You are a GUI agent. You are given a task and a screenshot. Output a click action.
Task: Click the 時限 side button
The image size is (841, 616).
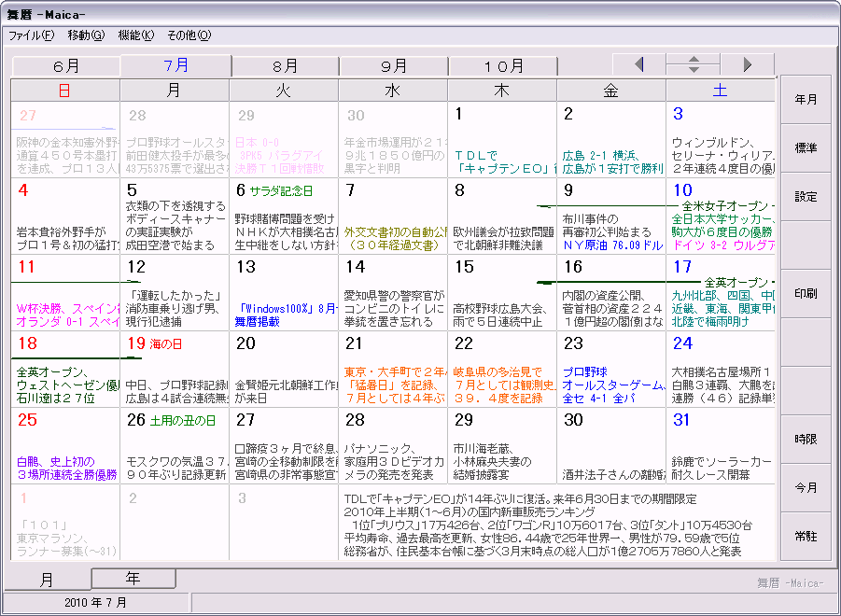pyautogui.click(x=806, y=439)
